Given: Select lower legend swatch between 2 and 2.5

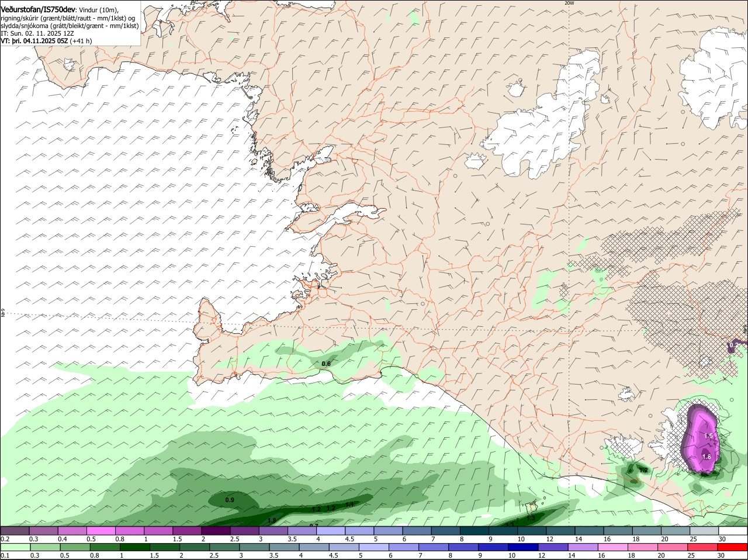Looking at the screenshot, I should [x=194, y=547].
